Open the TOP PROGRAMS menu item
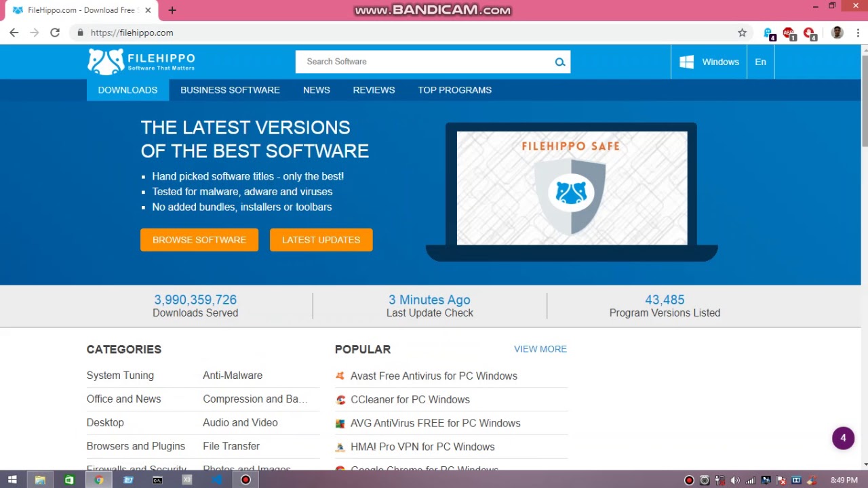The height and width of the screenshot is (488, 868). point(454,89)
